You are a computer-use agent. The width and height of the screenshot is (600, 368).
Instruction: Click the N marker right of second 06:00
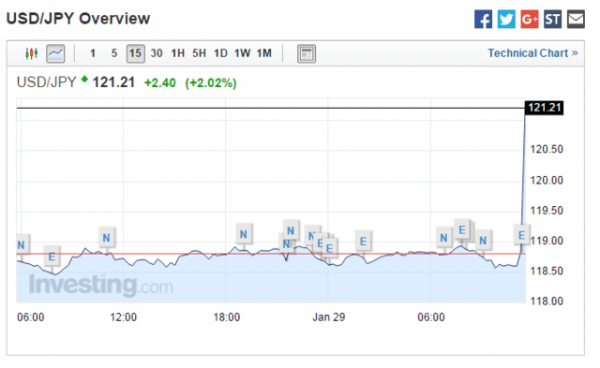tap(444, 238)
